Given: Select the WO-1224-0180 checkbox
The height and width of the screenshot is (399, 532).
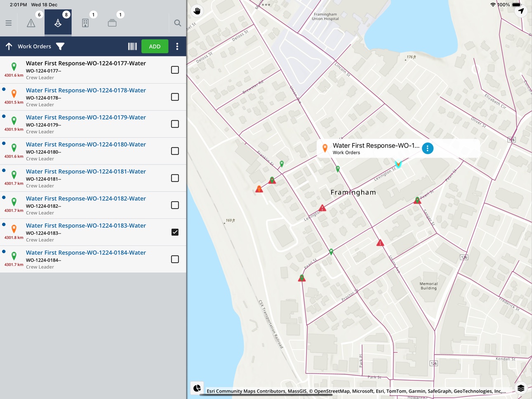Looking at the screenshot, I should click(x=175, y=151).
